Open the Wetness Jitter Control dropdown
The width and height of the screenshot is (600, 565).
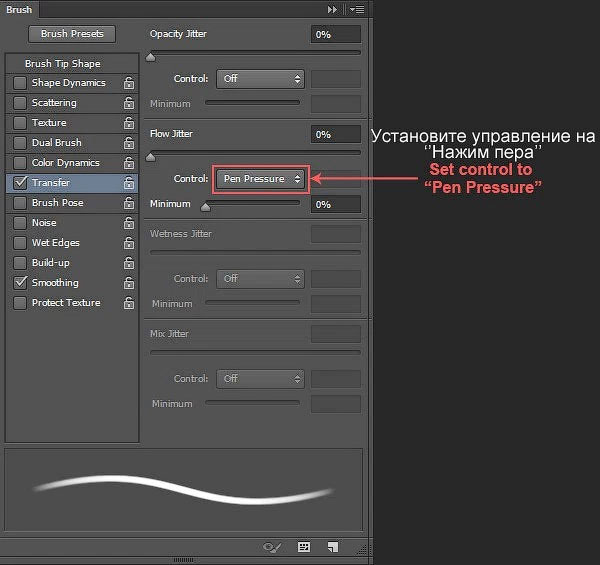260,279
